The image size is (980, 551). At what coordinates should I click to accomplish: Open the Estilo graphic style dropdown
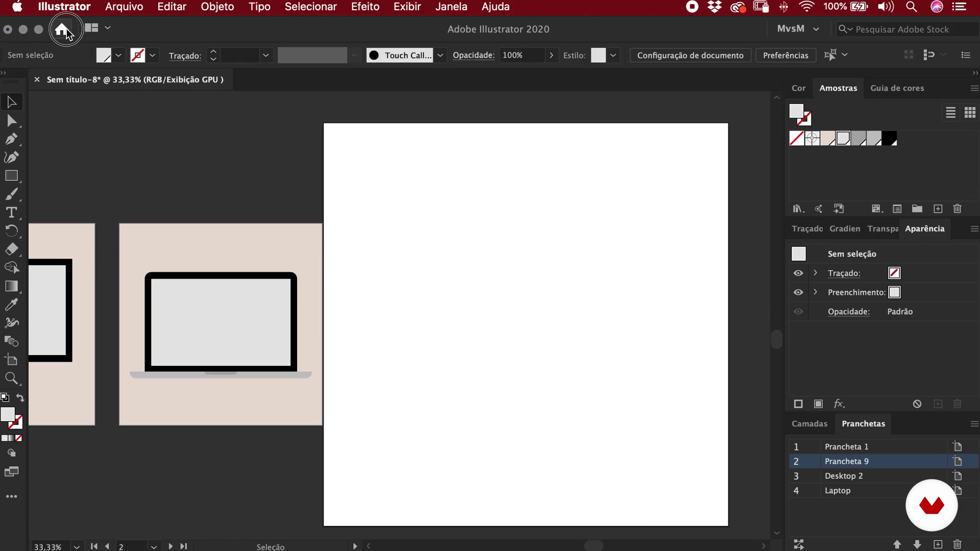pyautogui.click(x=613, y=55)
